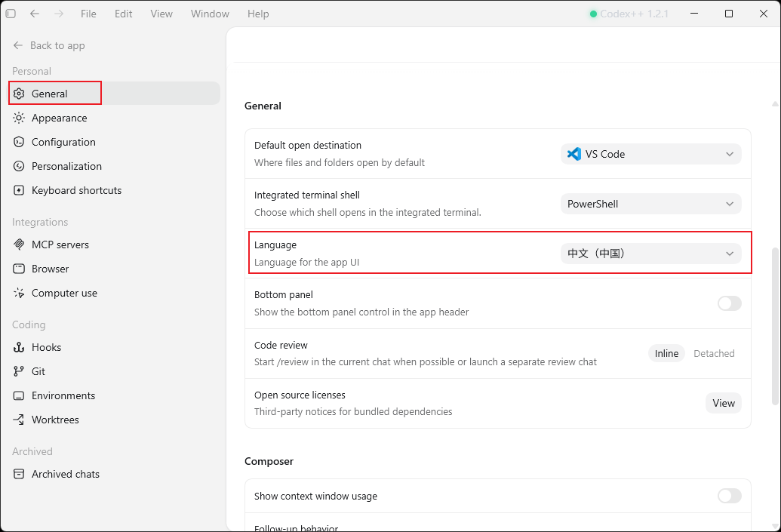The width and height of the screenshot is (781, 532).
Task: Open the Worktrees settings page
Action: click(x=115, y=420)
